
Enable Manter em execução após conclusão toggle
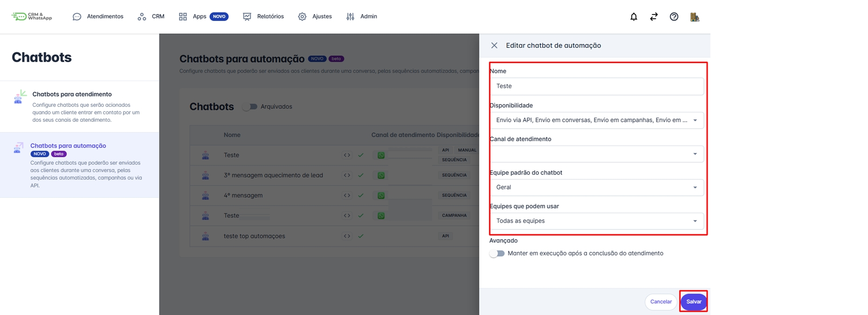click(497, 253)
